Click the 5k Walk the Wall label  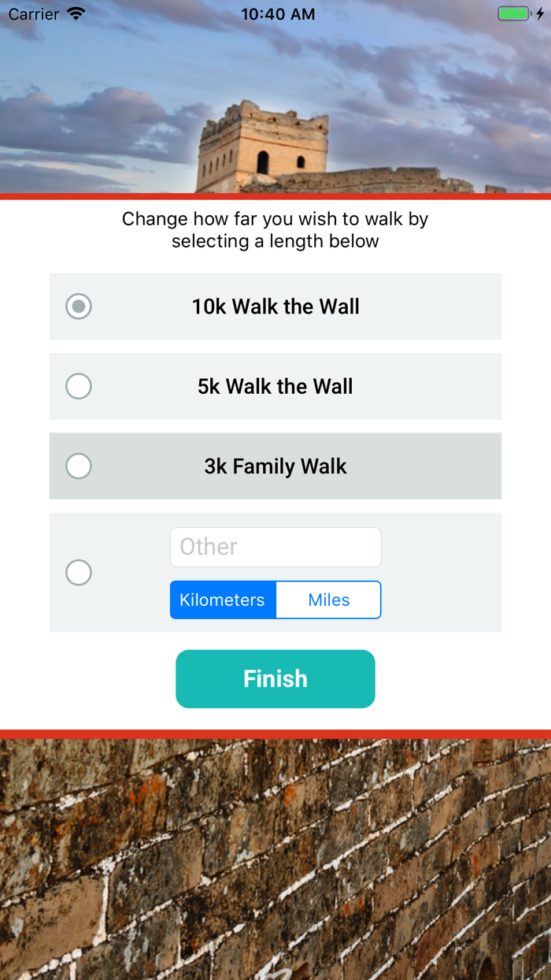click(275, 386)
